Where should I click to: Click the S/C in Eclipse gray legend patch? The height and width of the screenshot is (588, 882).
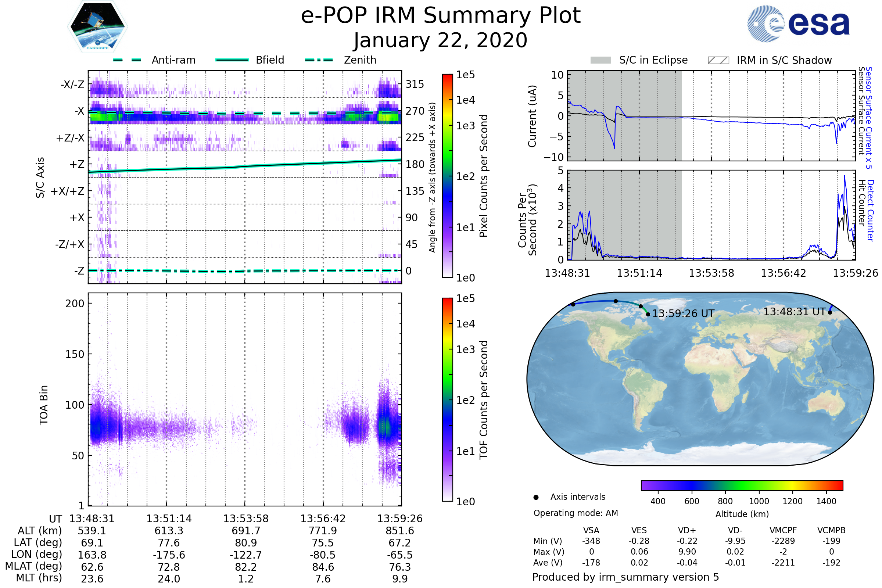point(600,60)
